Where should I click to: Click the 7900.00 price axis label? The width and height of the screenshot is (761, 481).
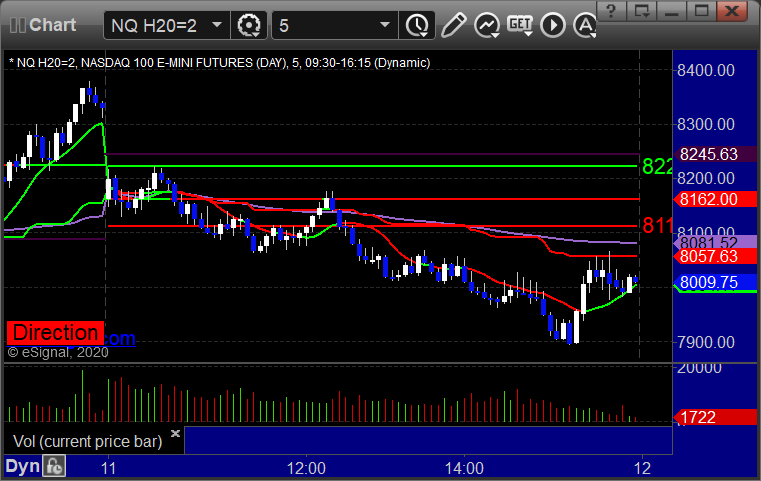pos(706,342)
